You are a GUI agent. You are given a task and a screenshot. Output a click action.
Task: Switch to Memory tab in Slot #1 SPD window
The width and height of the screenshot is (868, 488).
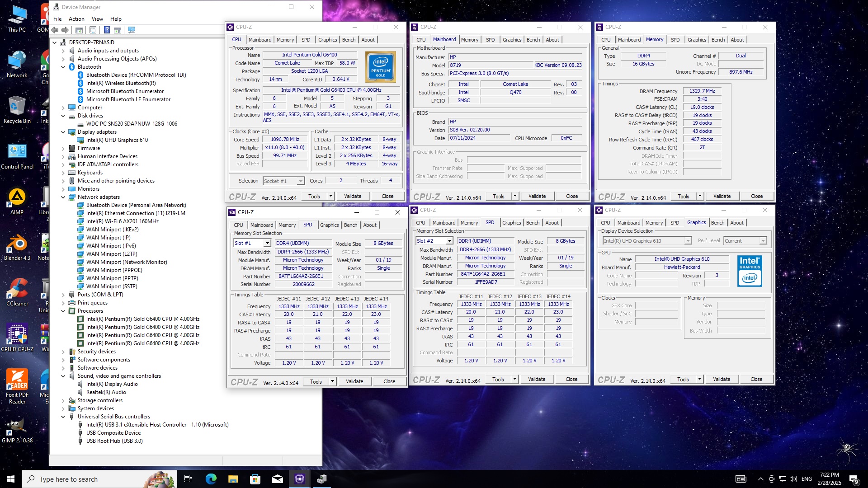287,225
